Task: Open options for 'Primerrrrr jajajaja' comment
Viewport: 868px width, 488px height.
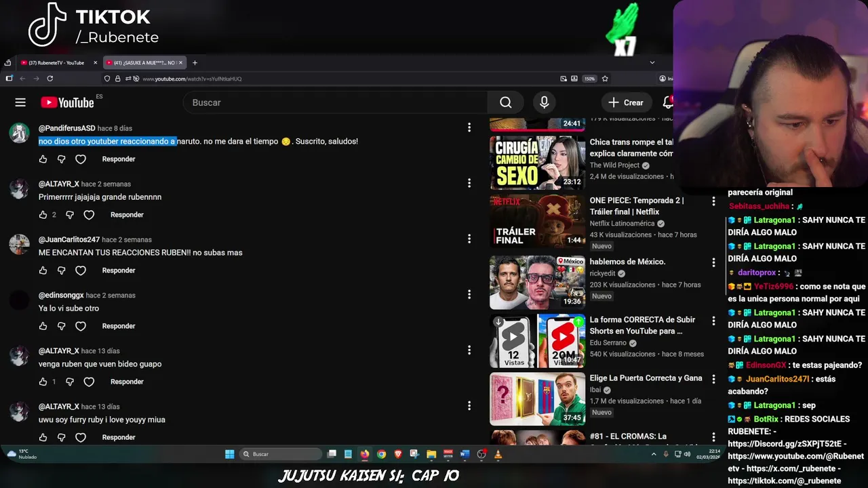Action: coord(469,183)
